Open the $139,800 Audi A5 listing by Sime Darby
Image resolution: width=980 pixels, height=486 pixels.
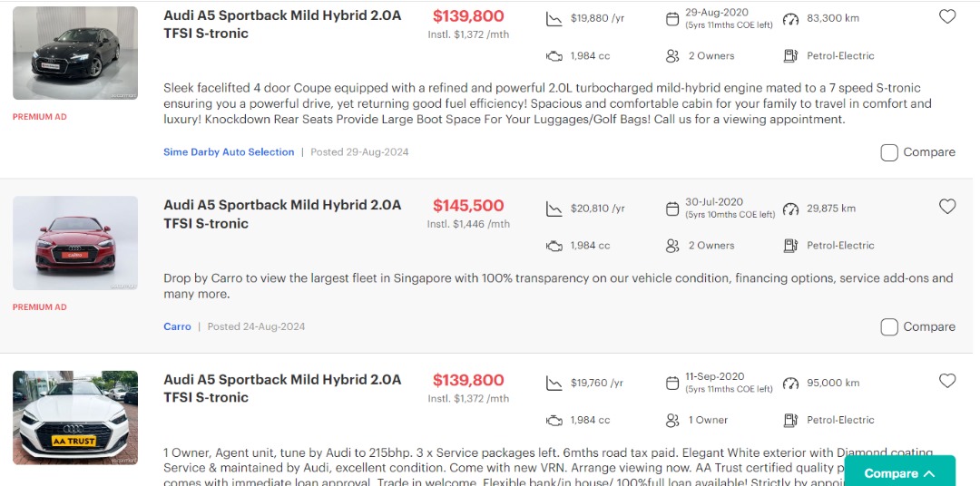click(x=282, y=24)
